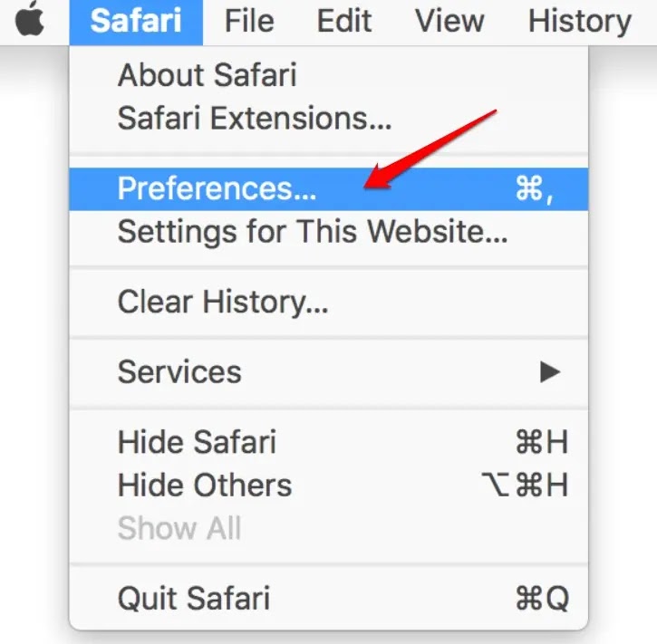The image size is (657, 644).
Task: Click the Safari menu title
Action: [136, 22]
